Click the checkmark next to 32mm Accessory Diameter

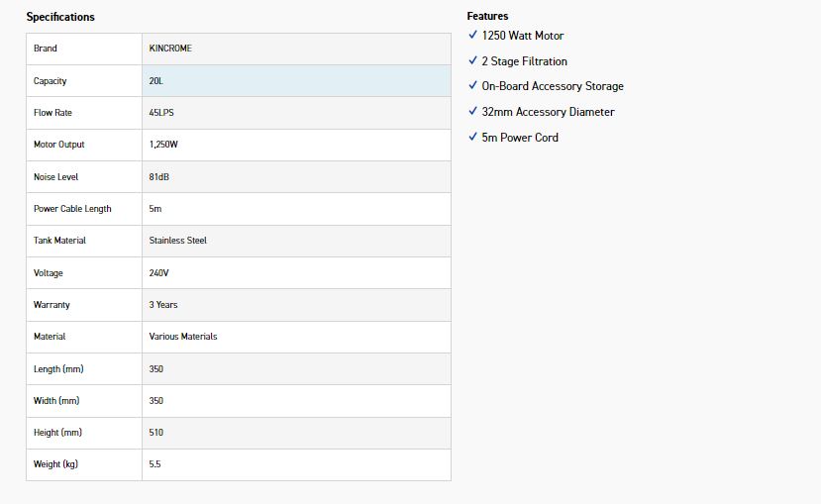coord(472,112)
